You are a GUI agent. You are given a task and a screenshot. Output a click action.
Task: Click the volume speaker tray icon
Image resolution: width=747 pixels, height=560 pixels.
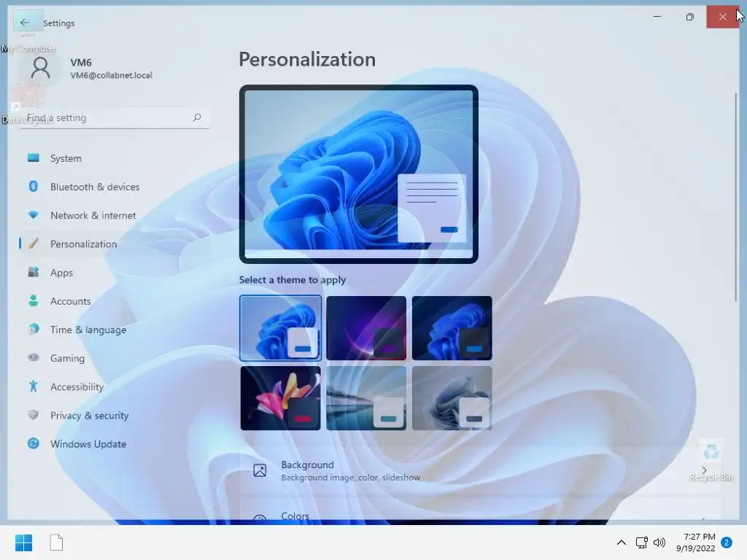tap(659, 542)
